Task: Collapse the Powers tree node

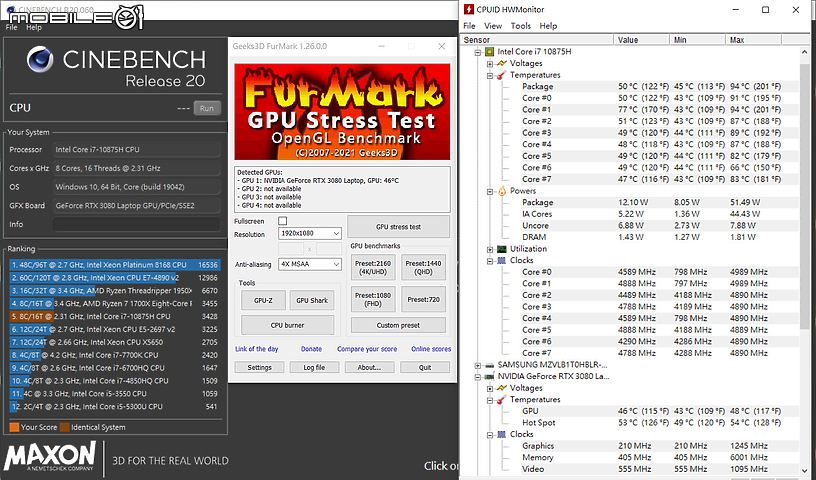Action: (x=490, y=192)
